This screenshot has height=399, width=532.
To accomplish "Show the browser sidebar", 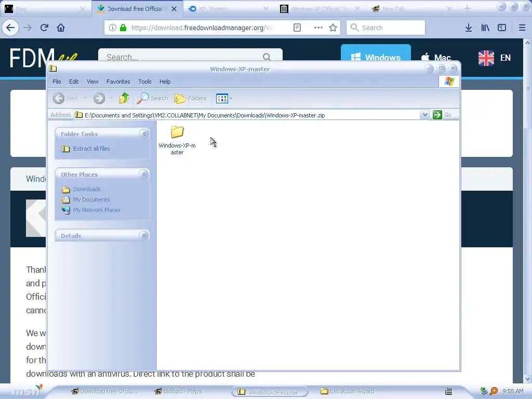I will pos(502,28).
